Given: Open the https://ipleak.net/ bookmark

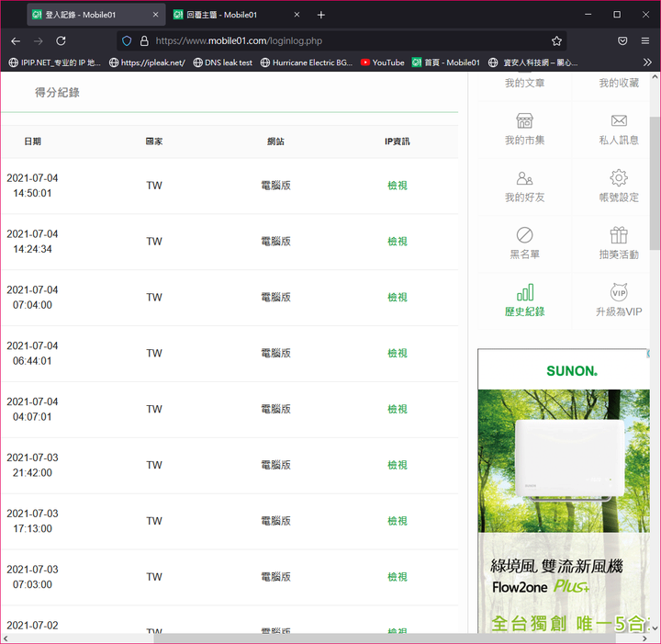Looking at the screenshot, I should [x=147, y=62].
